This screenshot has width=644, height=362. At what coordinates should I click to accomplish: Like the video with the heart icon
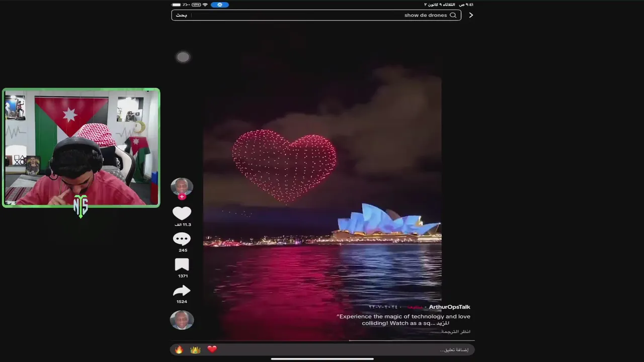click(x=182, y=213)
